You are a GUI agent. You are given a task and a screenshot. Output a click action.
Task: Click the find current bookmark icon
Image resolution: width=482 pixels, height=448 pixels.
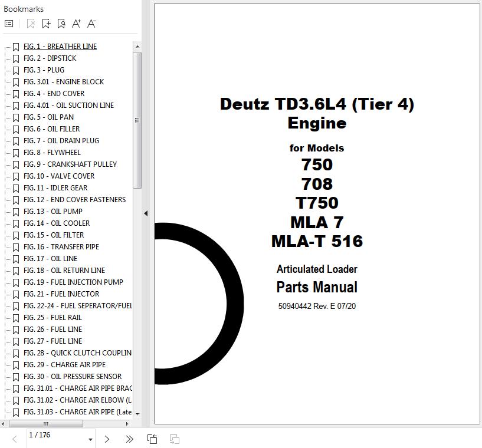pyautogui.click(x=61, y=24)
